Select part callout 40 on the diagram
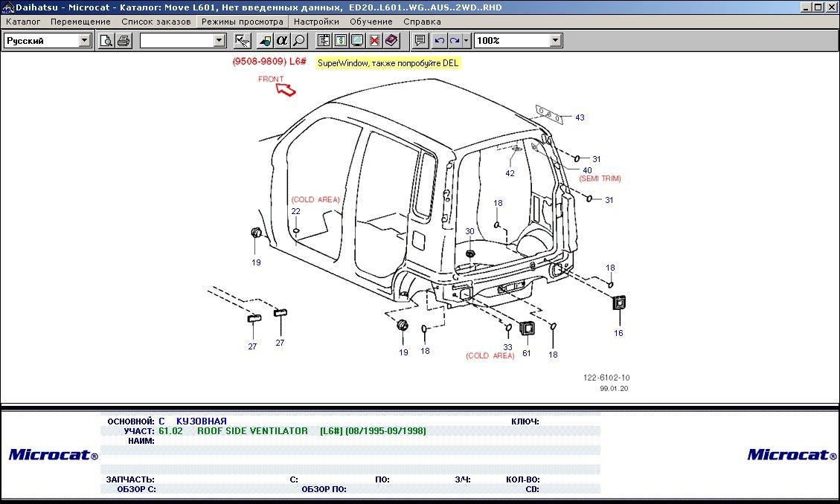The width and height of the screenshot is (840, 504). [x=587, y=171]
